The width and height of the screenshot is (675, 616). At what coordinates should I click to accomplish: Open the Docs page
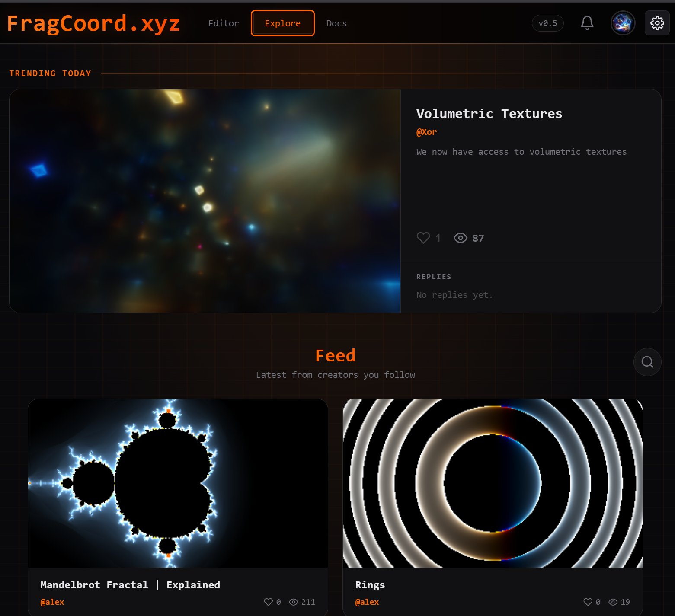(x=336, y=23)
